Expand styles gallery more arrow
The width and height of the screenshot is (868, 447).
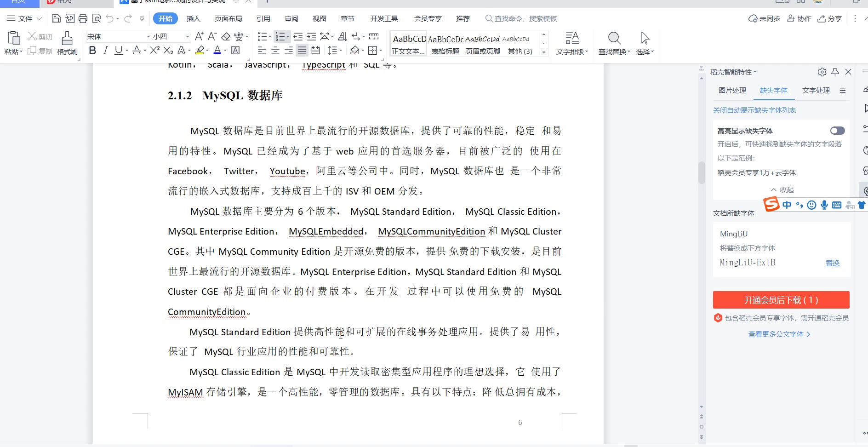[x=544, y=52]
